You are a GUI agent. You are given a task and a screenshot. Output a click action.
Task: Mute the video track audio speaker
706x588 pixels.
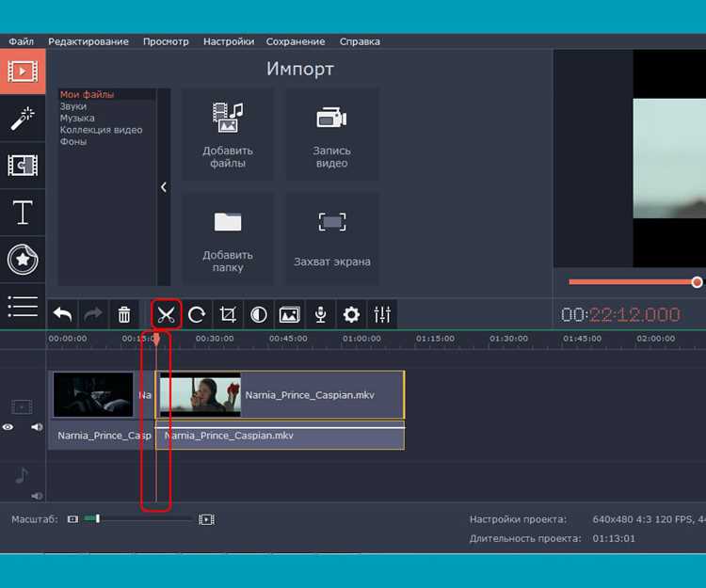[x=37, y=427]
